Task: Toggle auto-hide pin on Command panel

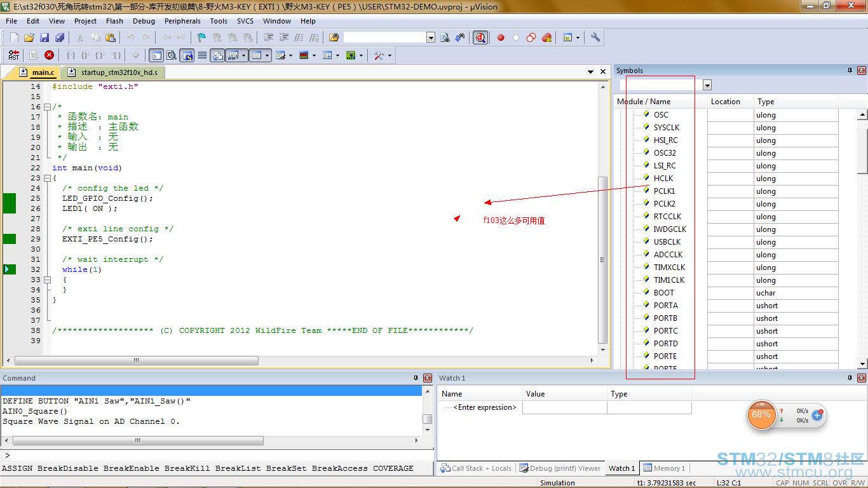Action: tap(416, 378)
